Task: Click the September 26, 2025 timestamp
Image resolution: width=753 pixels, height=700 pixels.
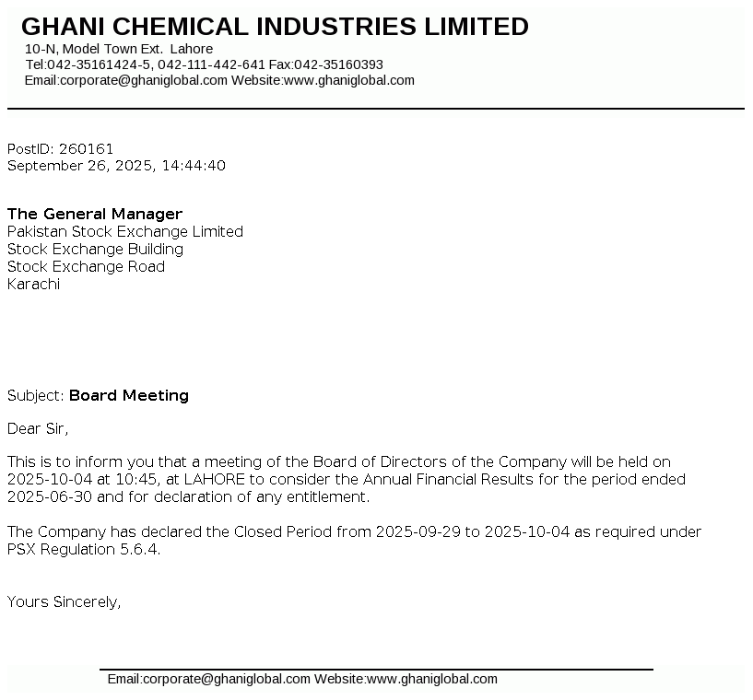Action: [x=116, y=166]
